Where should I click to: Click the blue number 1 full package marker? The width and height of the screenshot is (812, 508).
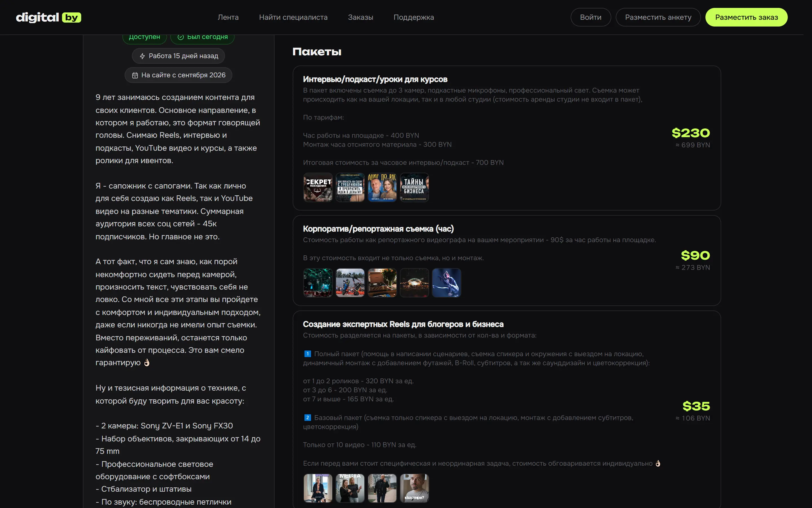[307, 354]
